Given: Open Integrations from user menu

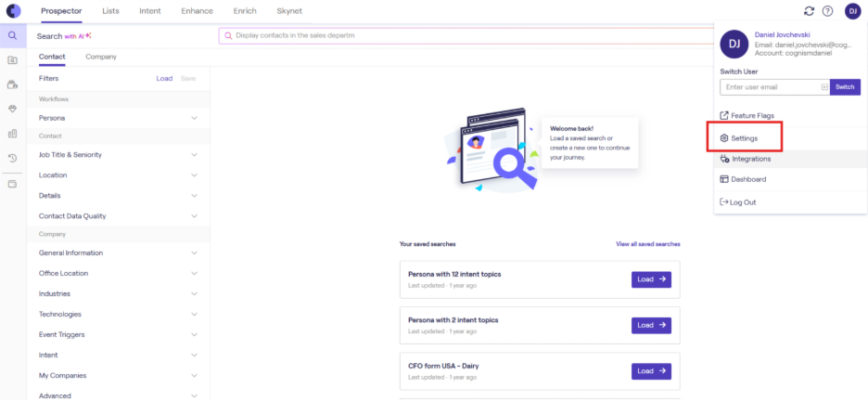Looking at the screenshot, I should [x=745, y=159].
